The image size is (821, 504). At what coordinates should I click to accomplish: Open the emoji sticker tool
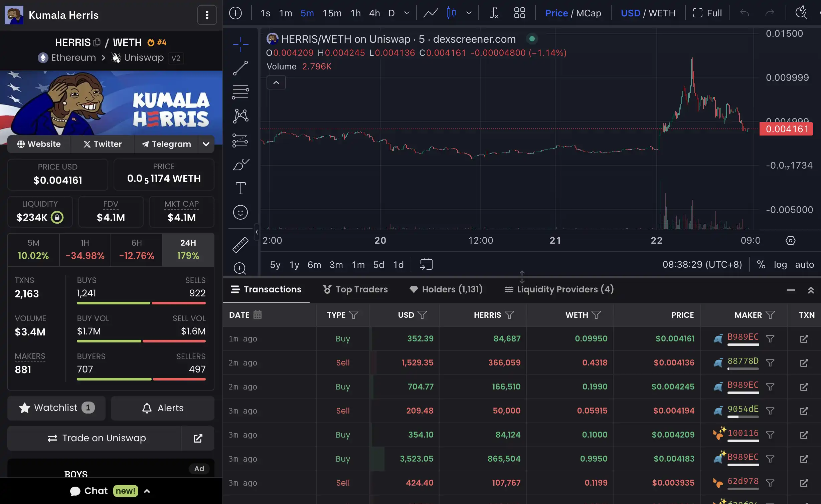click(240, 212)
